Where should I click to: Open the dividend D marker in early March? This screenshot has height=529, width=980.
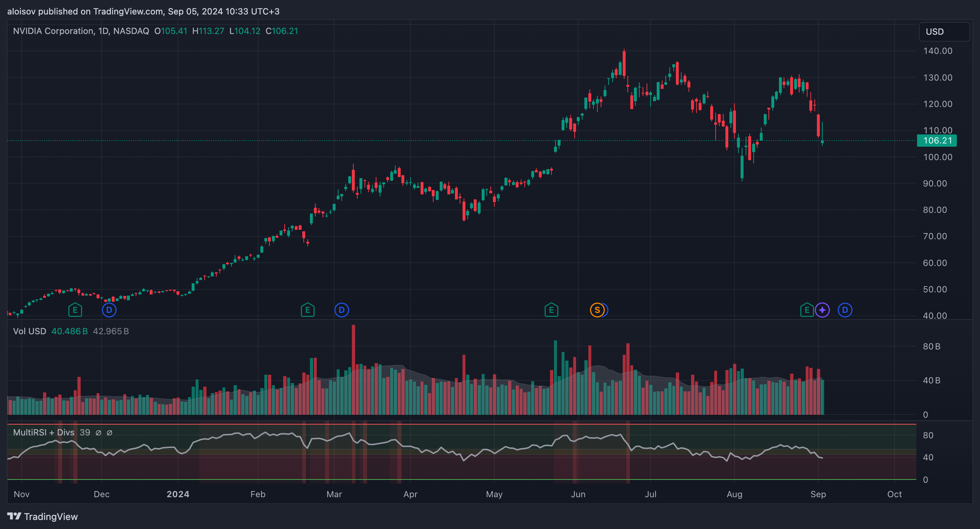coord(342,310)
